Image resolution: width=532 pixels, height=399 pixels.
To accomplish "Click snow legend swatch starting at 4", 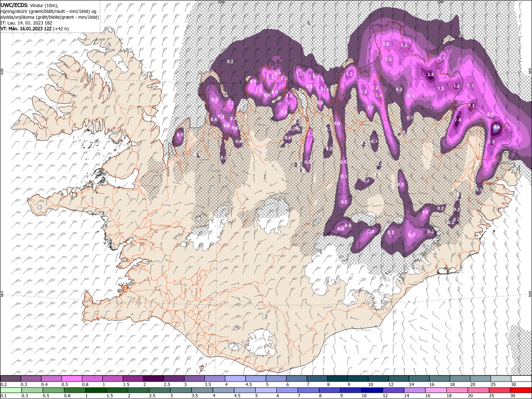I will coord(235,379).
